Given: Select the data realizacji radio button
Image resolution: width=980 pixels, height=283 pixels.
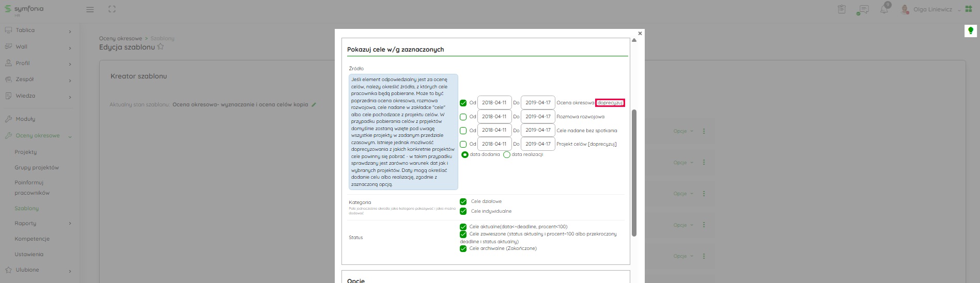Looking at the screenshot, I should pyautogui.click(x=507, y=154).
